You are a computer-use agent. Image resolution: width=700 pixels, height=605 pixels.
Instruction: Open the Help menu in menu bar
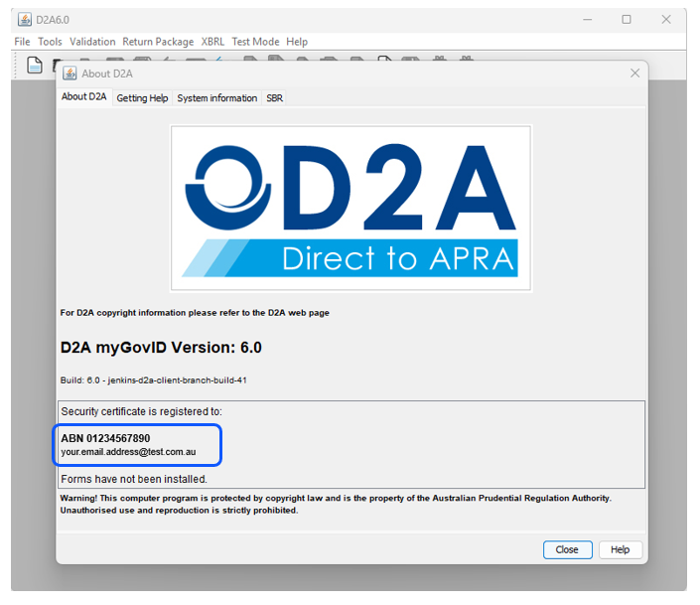[297, 42]
